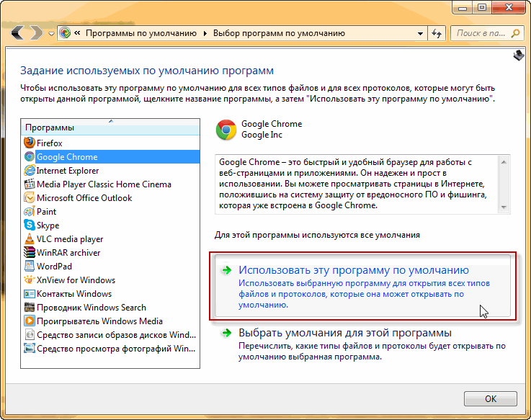Click the Программы column header
531x420 pixels.
pyautogui.click(x=110, y=128)
